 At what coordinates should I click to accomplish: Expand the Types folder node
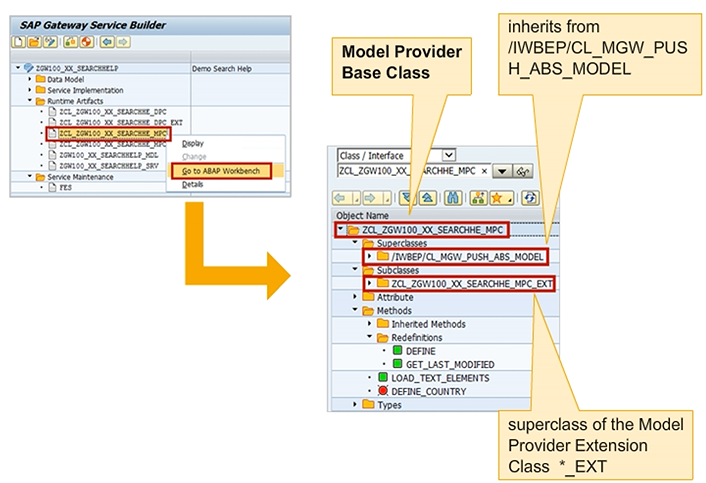tap(355, 404)
